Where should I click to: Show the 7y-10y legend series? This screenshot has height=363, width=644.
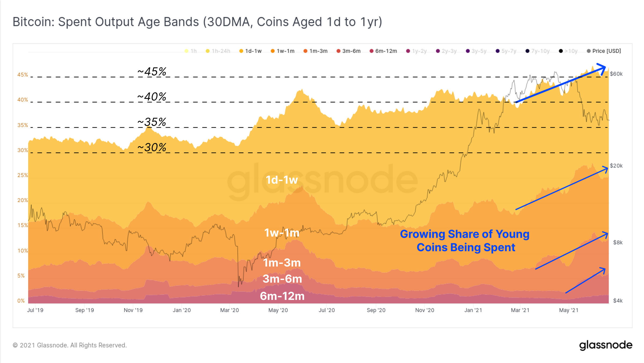point(537,51)
